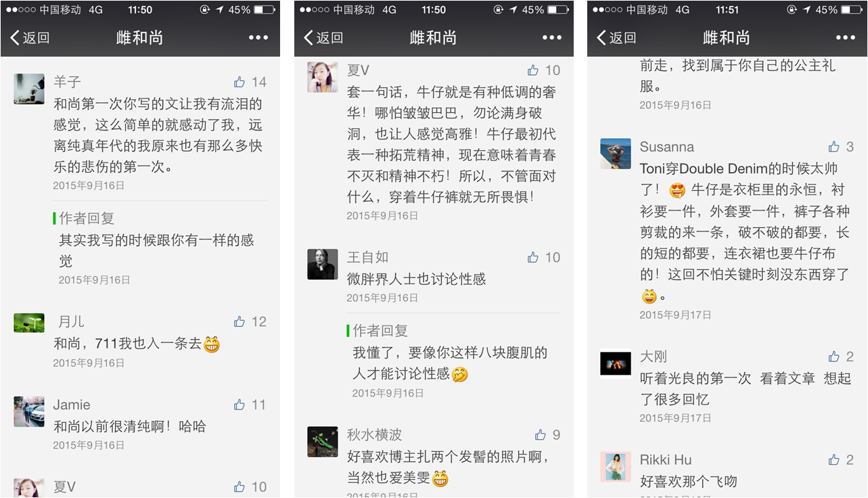
Task: Tap the username 秋水横波
Action: tap(375, 434)
